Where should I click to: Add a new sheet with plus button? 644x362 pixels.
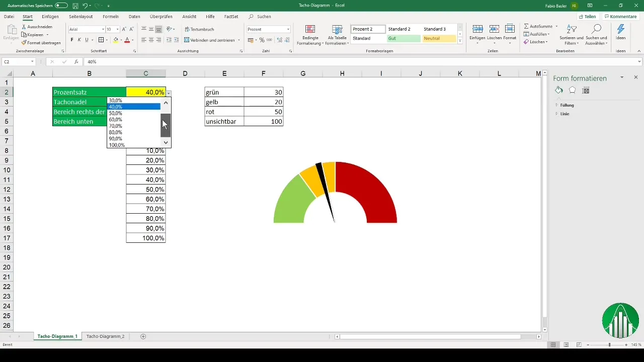coord(143,336)
